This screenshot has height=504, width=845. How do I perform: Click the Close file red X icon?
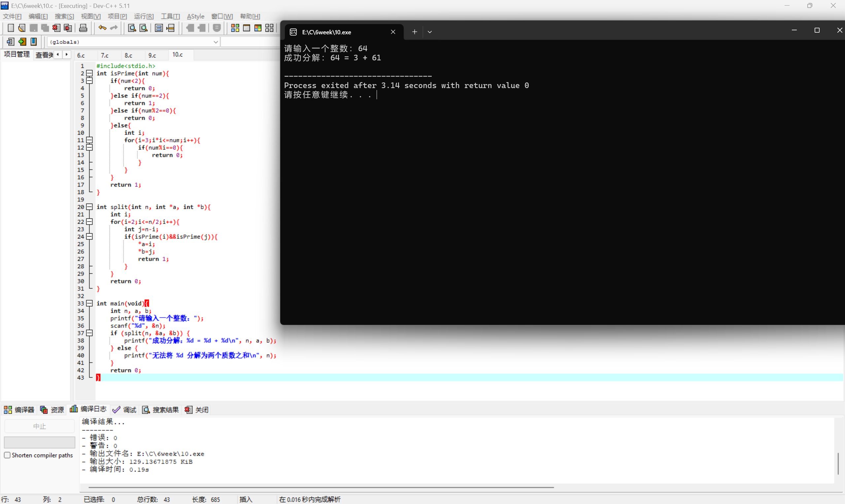tap(56, 28)
